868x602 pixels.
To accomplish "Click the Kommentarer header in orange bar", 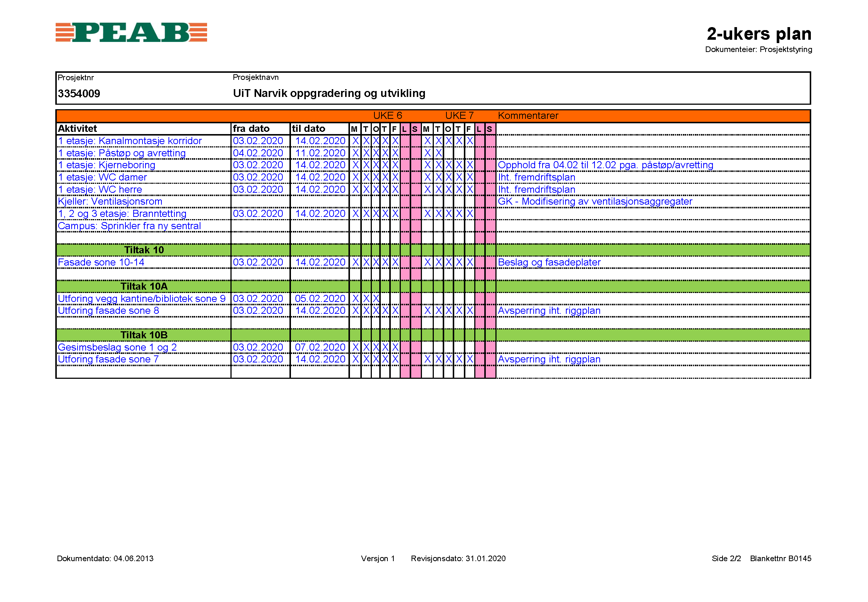I will pyautogui.click(x=528, y=115).
